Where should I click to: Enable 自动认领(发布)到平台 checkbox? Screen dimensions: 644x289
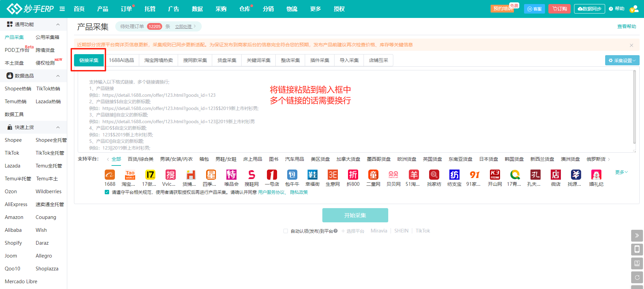pos(286,231)
